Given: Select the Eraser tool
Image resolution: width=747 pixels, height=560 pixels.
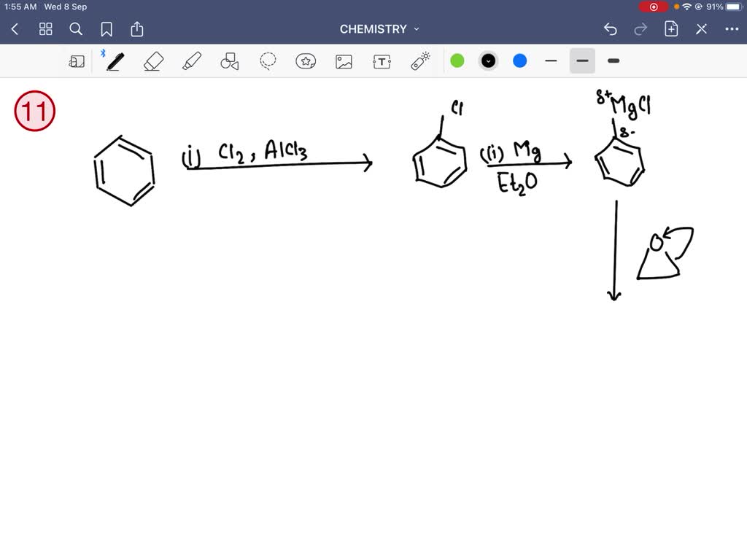Looking at the screenshot, I should [x=153, y=61].
